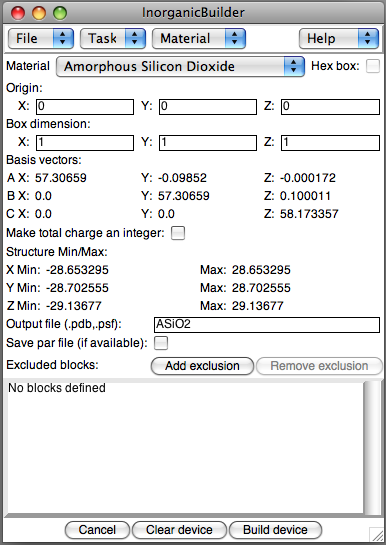386x545 pixels.
Task: Check Save par file if available
Action: tap(161, 343)
